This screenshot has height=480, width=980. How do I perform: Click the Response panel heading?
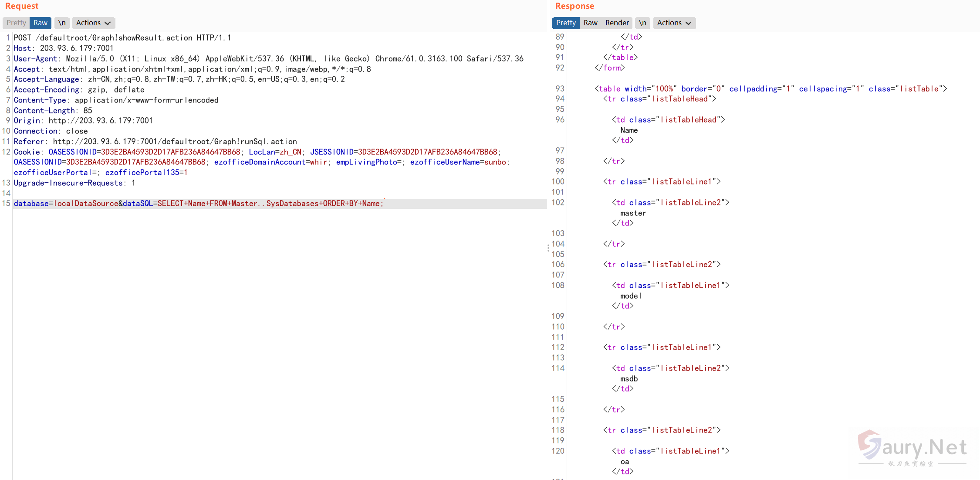(574, 6)
